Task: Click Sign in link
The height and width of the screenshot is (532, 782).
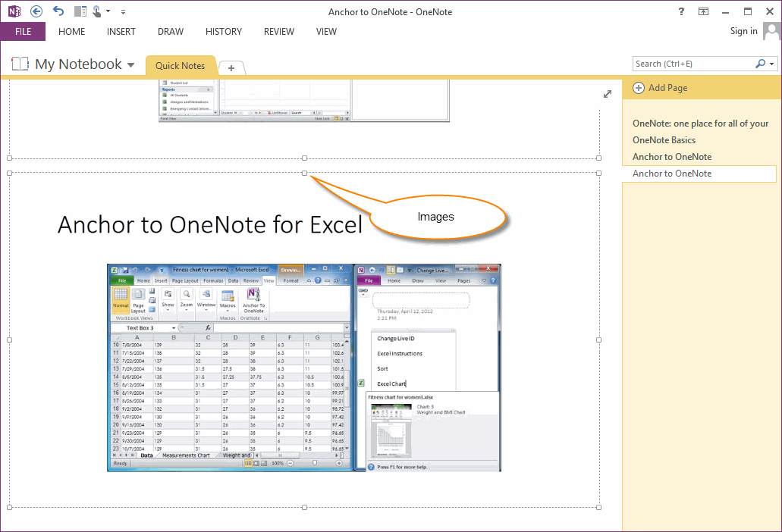Action: click(743, 31)
